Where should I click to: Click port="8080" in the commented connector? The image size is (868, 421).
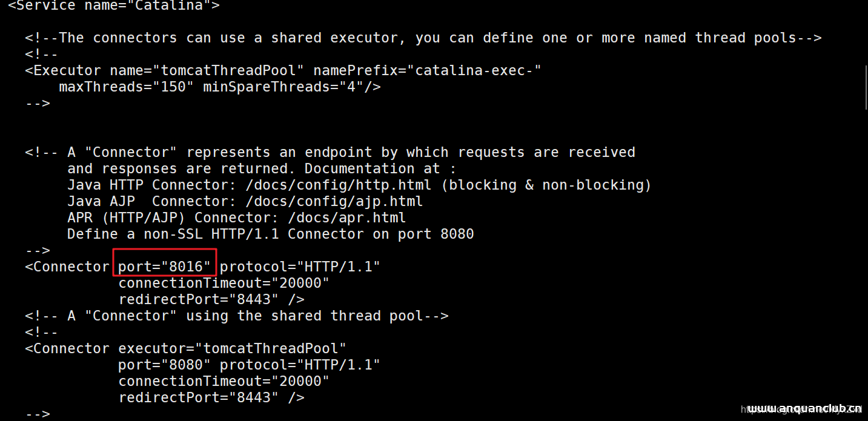(x=164, y=365)
